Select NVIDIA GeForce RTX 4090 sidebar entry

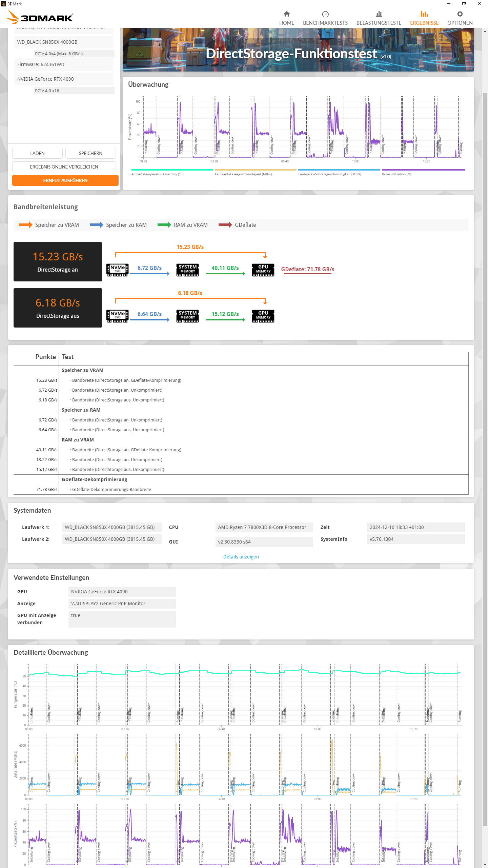click(64, 79)
